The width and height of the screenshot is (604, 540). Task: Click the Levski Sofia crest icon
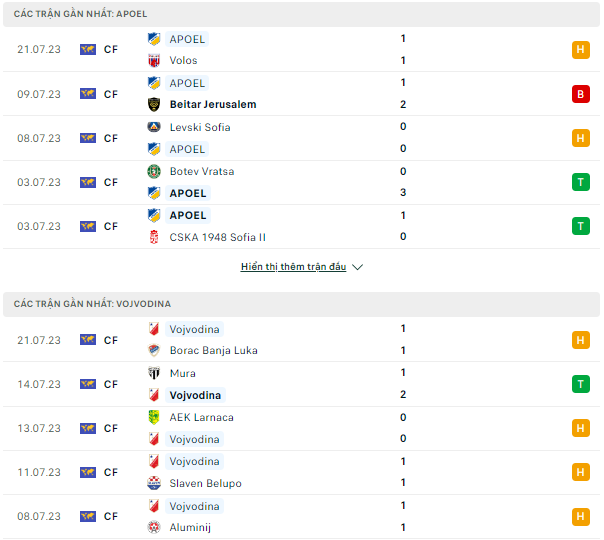pyautogui.click(x=154, y=127)
